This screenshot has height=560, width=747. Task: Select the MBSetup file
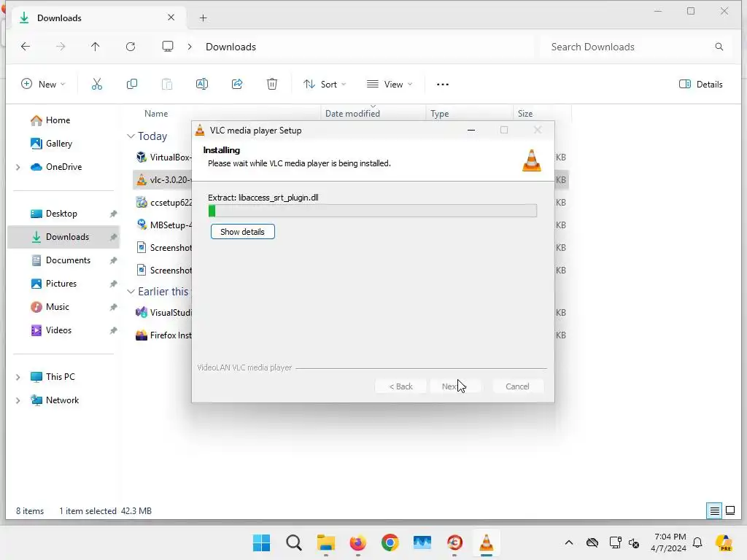click(163, 225)
